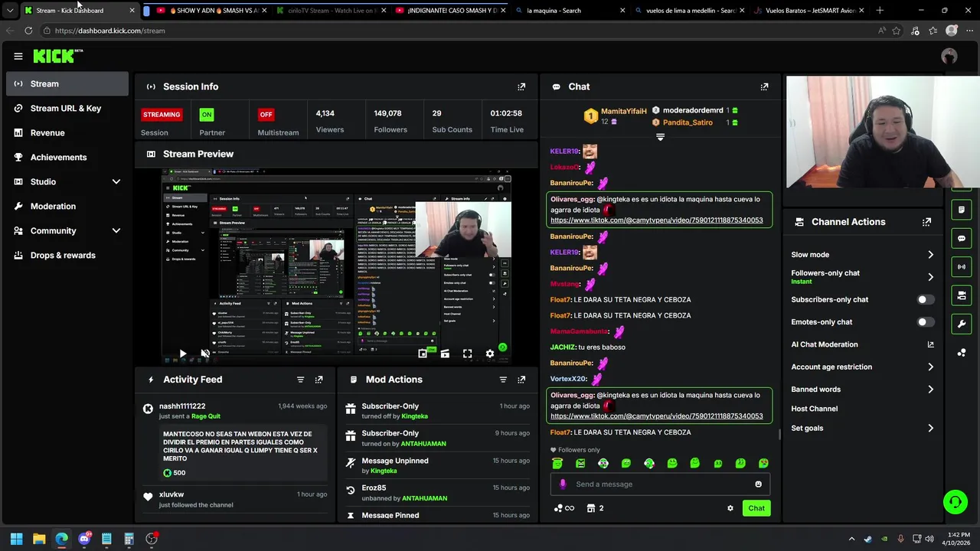The width and height of the screenshot is (980, 551).
Task: Collapse the chat leaderboard arrow
Action: 660,137
